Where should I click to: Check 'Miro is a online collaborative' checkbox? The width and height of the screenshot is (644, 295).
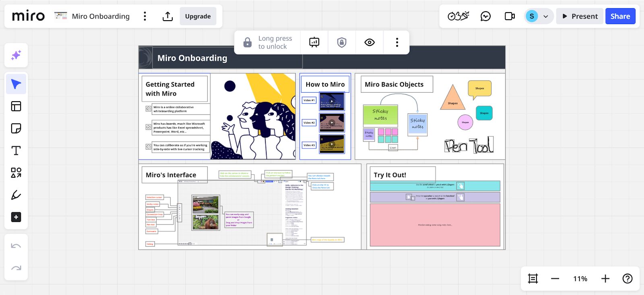(x=149, y=109)
